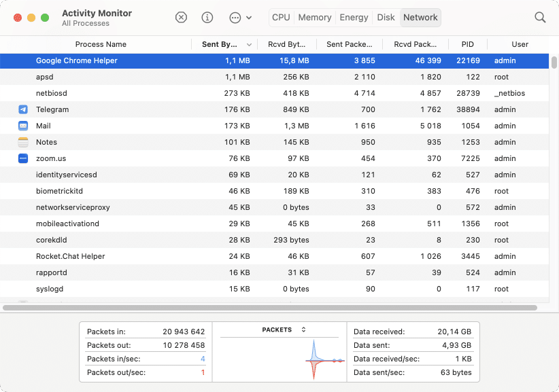Click the Notes app icon in list
Image resolution: width=559 pixels, height=392 pixels.
click(x=23, y=142)
